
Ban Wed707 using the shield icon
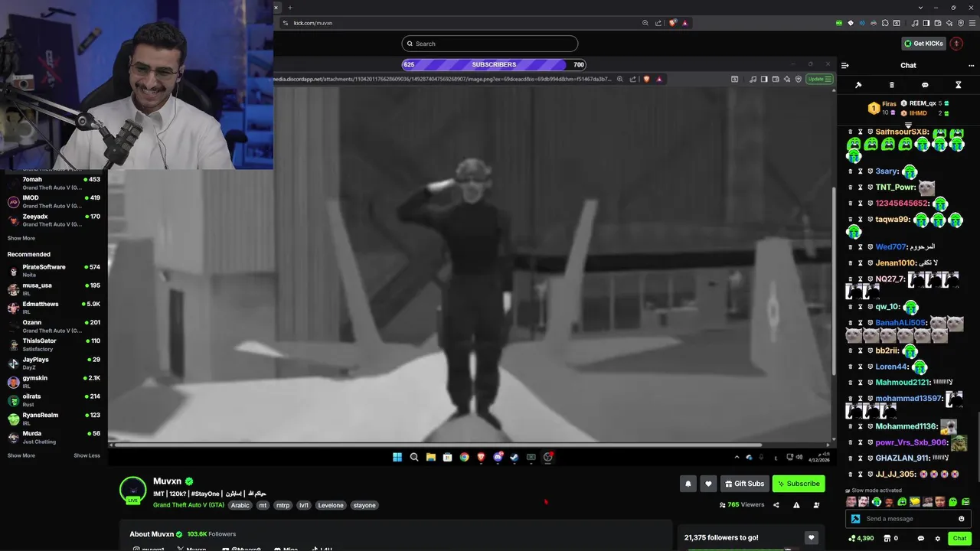click(x=871, y=247)
